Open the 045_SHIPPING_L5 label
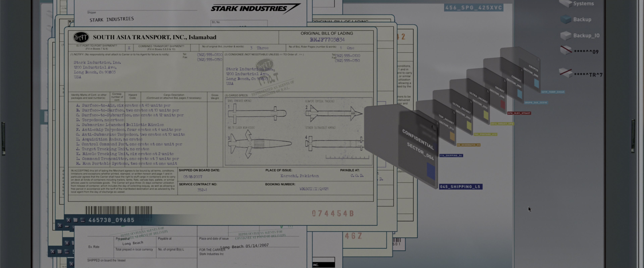Viewport: 644px width, 268px height. [461, 187]
